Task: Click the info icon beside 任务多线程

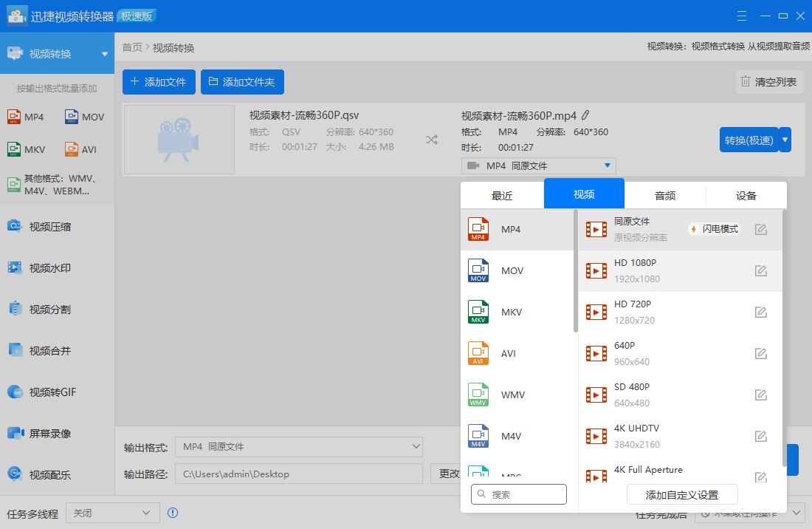Action: [172, 512]
